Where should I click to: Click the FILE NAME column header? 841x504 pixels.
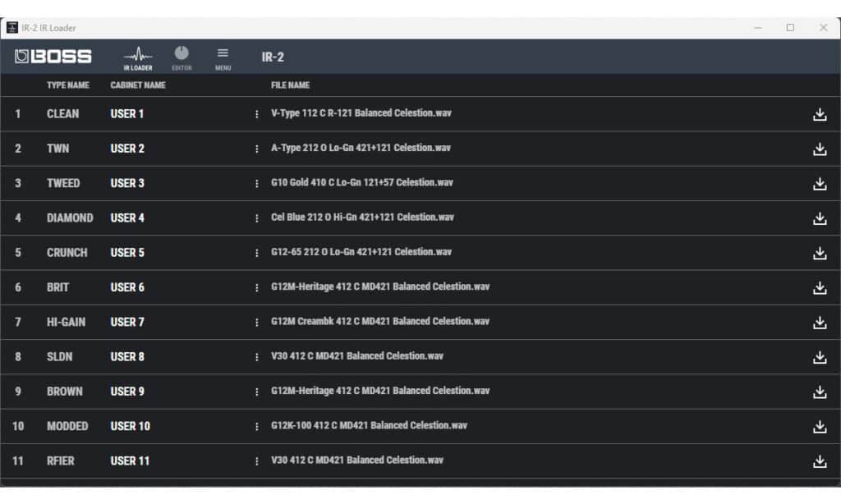point(290,85)
